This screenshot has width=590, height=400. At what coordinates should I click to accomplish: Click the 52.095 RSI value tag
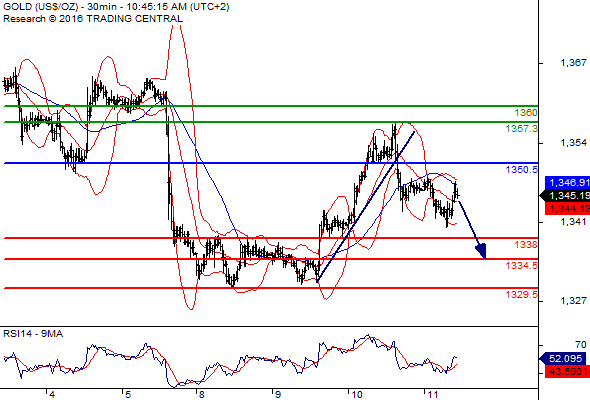[563, 358]
